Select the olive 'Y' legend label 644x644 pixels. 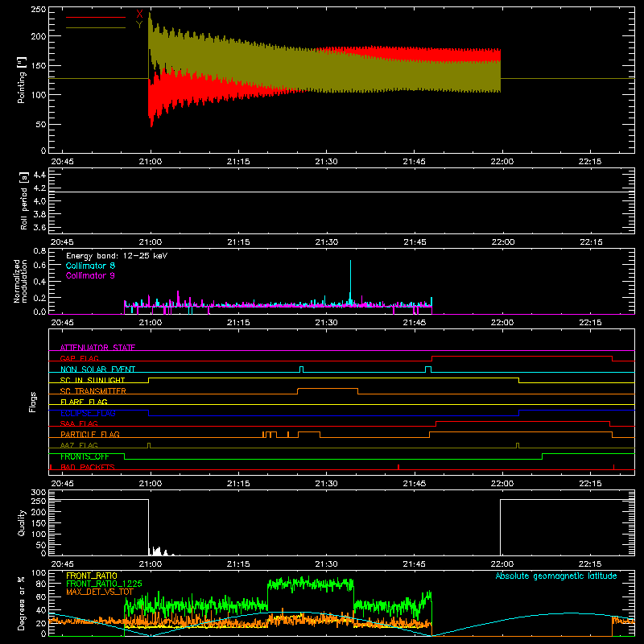(139, 25)
